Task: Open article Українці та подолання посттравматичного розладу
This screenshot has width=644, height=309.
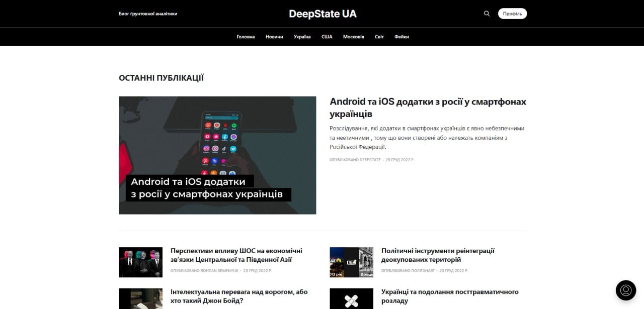Action: (450, 296)
